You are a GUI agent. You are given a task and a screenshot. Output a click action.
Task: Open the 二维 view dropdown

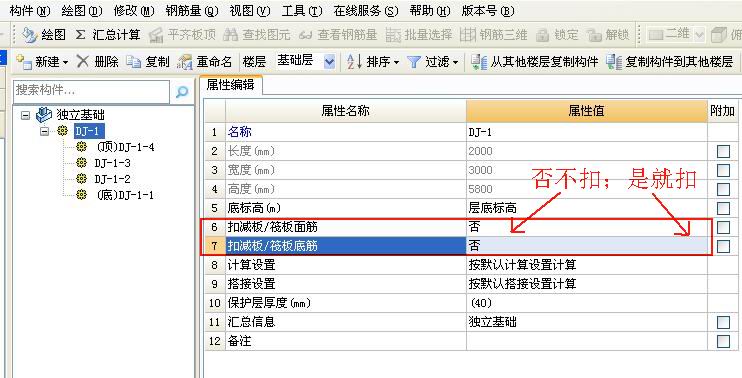coord(699,35)
